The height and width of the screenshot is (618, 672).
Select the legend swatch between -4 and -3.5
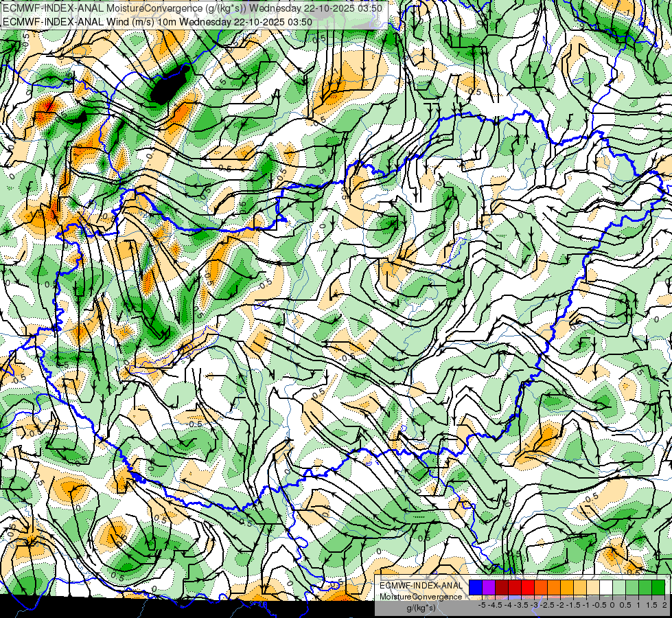pos(515,588)
